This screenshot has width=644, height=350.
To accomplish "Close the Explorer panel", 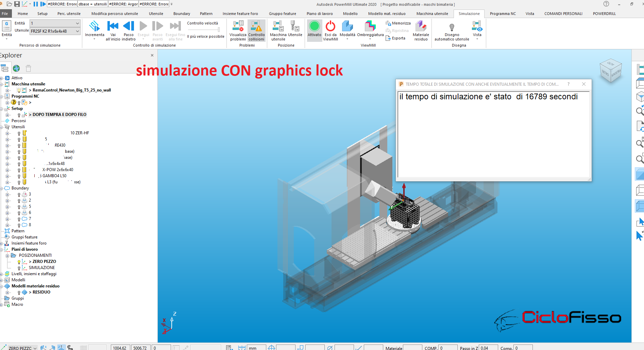I will (152, 55).
